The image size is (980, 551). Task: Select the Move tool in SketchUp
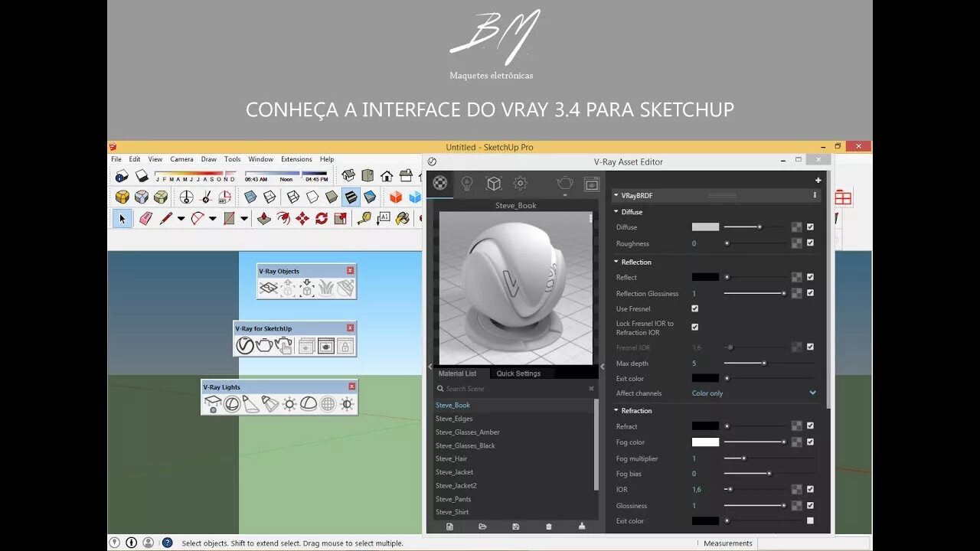tap(302, 218)
